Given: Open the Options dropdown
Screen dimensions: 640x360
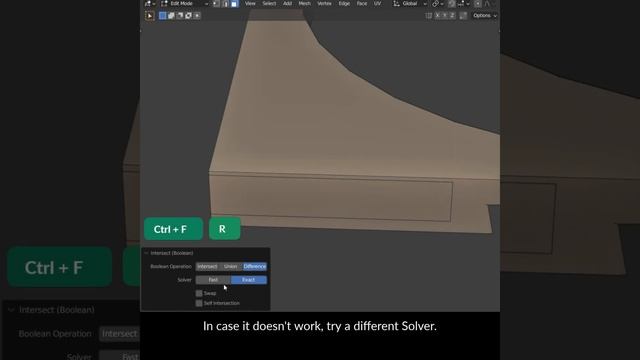Looking at the screenshot, I should 484,16.
